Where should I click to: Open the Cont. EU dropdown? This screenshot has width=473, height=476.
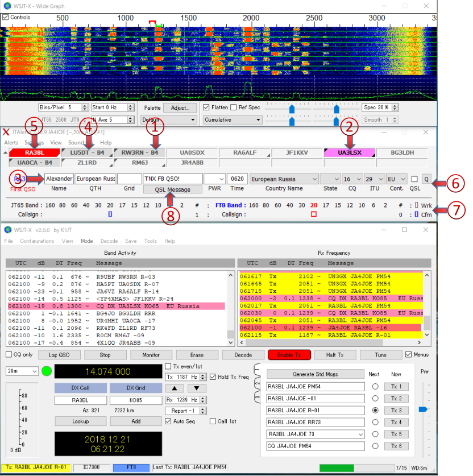(x=397, y=179)
